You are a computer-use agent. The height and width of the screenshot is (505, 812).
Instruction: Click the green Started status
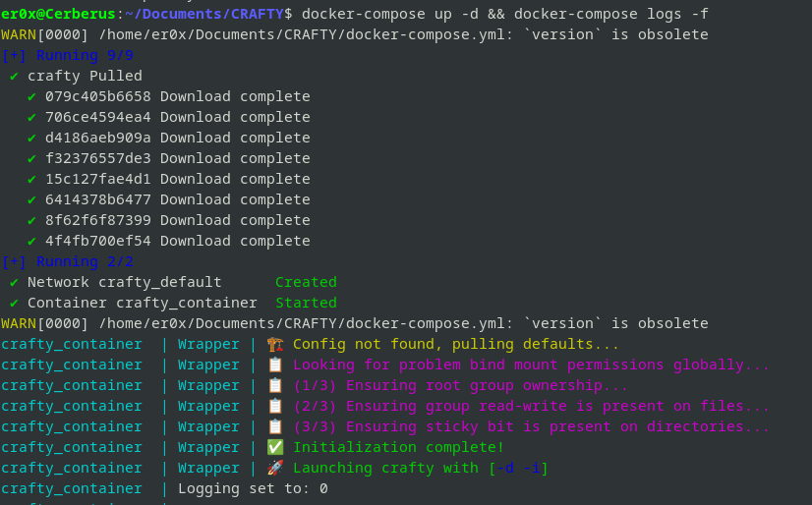click(x=306, y=304)
